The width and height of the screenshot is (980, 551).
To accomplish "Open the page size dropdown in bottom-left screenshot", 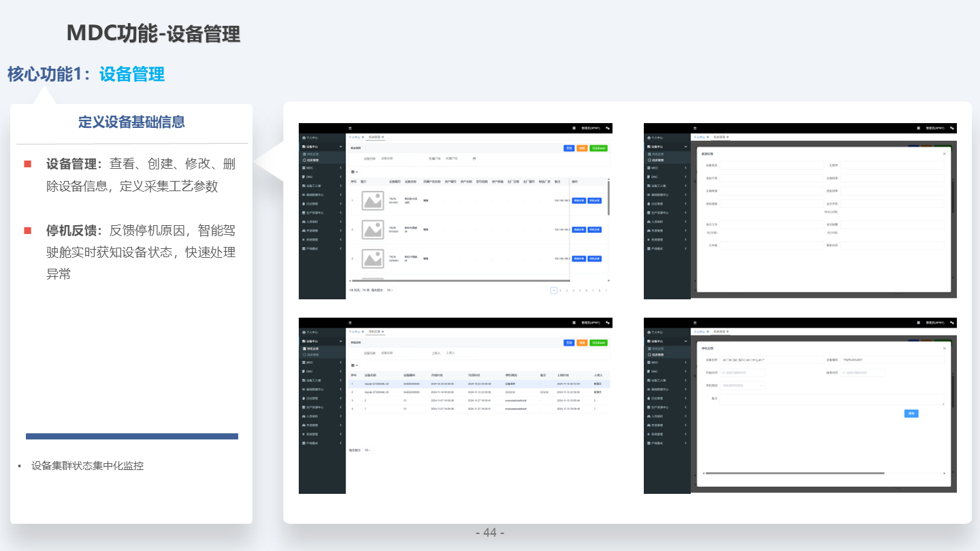I will [368, 450].
